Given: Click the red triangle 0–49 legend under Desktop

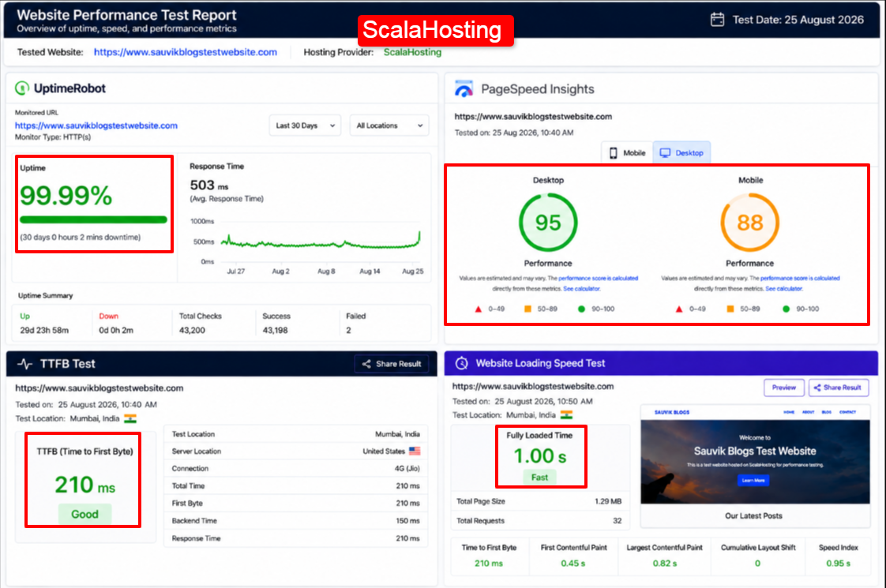Looking at the screenshot, I should [478, 309].
